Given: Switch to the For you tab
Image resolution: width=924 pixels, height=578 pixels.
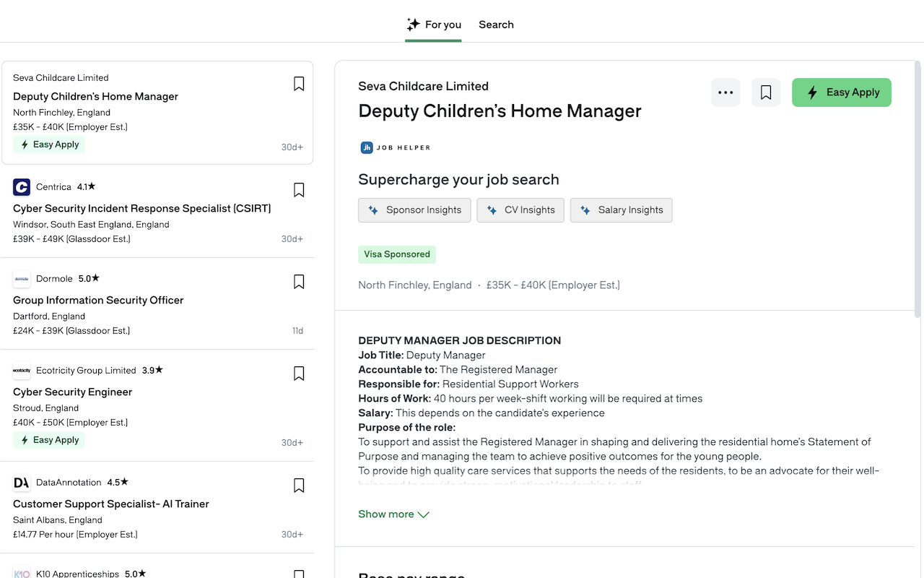Looking at the screenshot, I should pos(433,25).
